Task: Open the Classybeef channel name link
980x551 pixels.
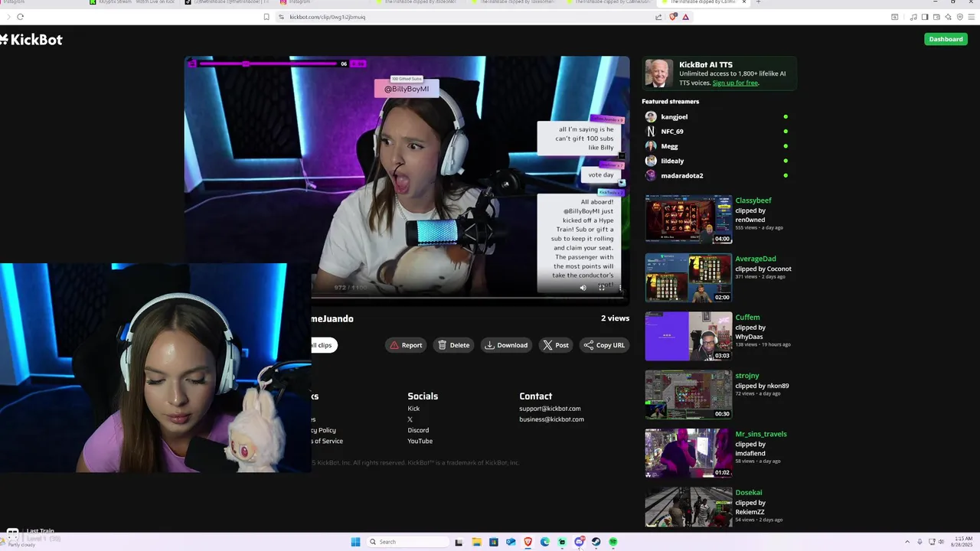Action: coord(753,201)
